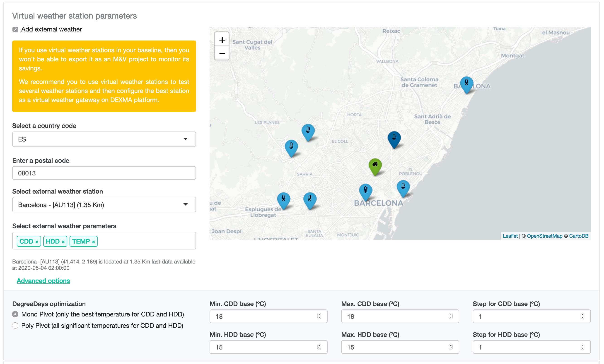Click the HDD tag label
This screenshot has width=604, height=364.
pos(53,241)
